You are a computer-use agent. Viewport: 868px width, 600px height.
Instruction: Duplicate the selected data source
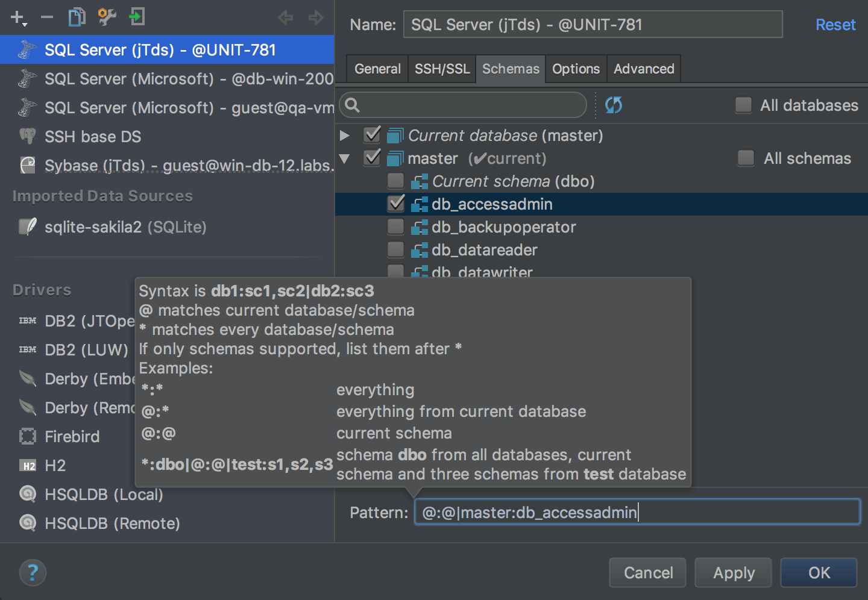tap(77, 17)
